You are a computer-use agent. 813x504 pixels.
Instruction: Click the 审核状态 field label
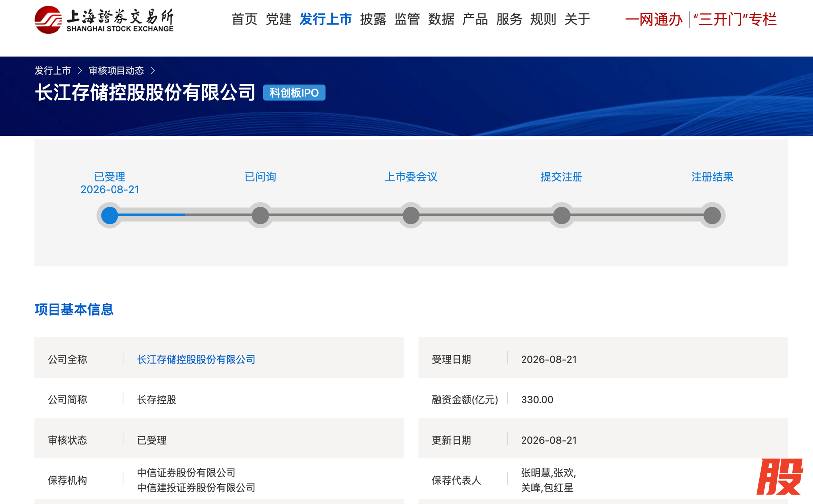coord(67,440)
